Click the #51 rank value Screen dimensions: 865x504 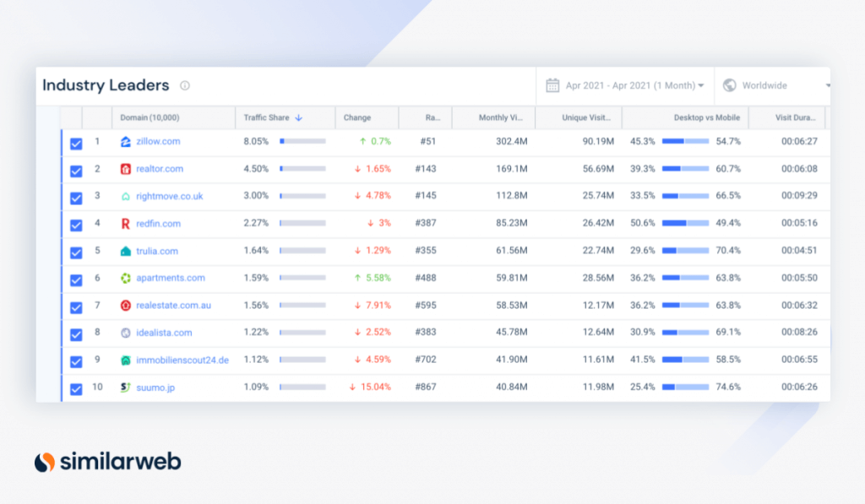pyautogui.click(x=428, y=141)
